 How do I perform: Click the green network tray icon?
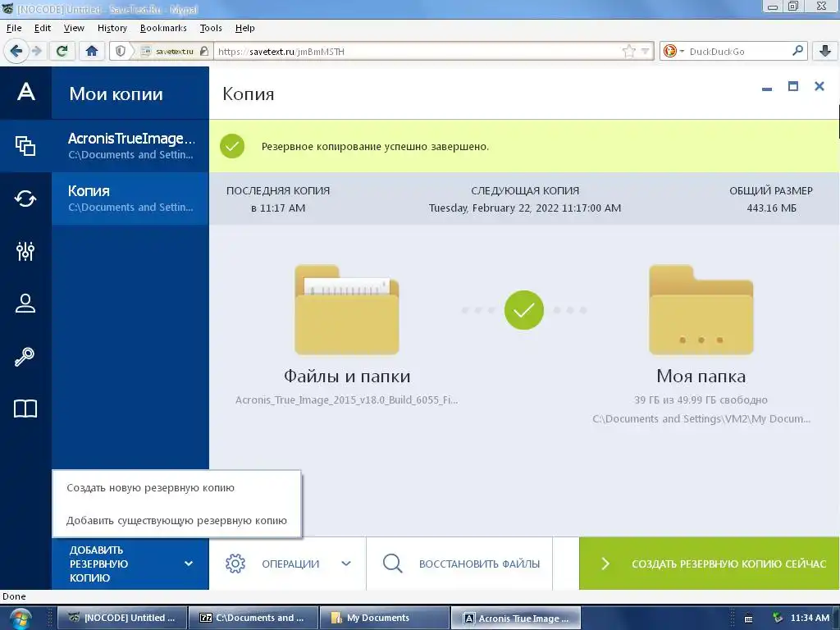(778, 618)
